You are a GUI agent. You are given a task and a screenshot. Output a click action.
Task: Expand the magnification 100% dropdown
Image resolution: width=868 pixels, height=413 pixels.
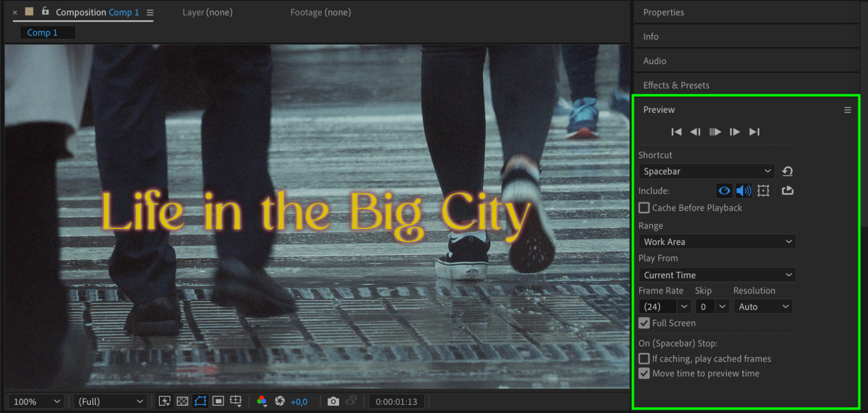pyautogui.click(x=36, y=402)
